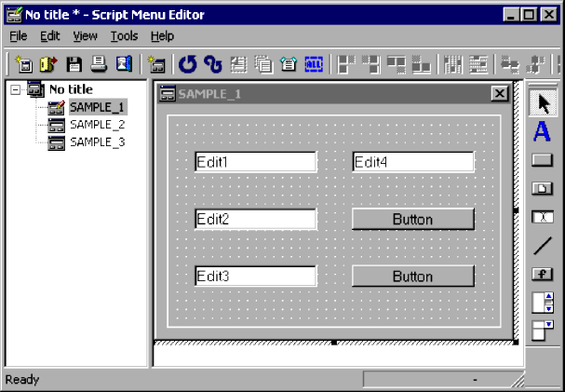565x392 pixels.
Task: Click the Button beside Edit3
Action: [x=413, y=276]
